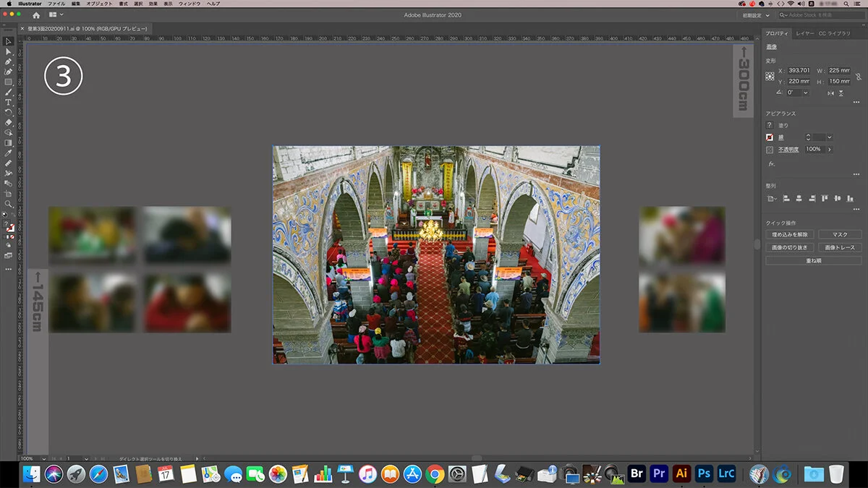The height and width of the screenshot is (488, 868).
Task: Set toolbar color mode to None
Action: click(x=12, y=238)
